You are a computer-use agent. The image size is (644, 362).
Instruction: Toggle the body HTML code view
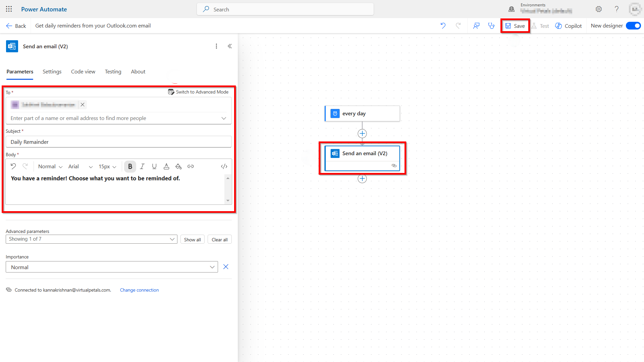coord(224,166)
